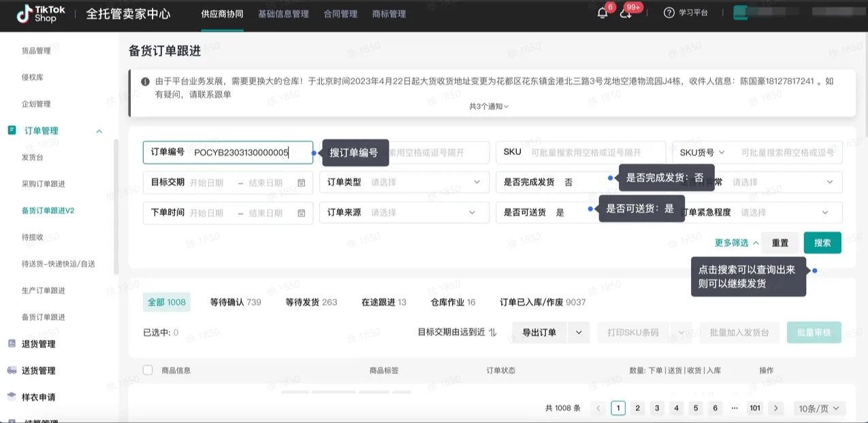Image resolution: width=868 pixels, height=423 pixels.
Task: Tick the select-all checkbox in the table header
Action: (x=148, y=370)
